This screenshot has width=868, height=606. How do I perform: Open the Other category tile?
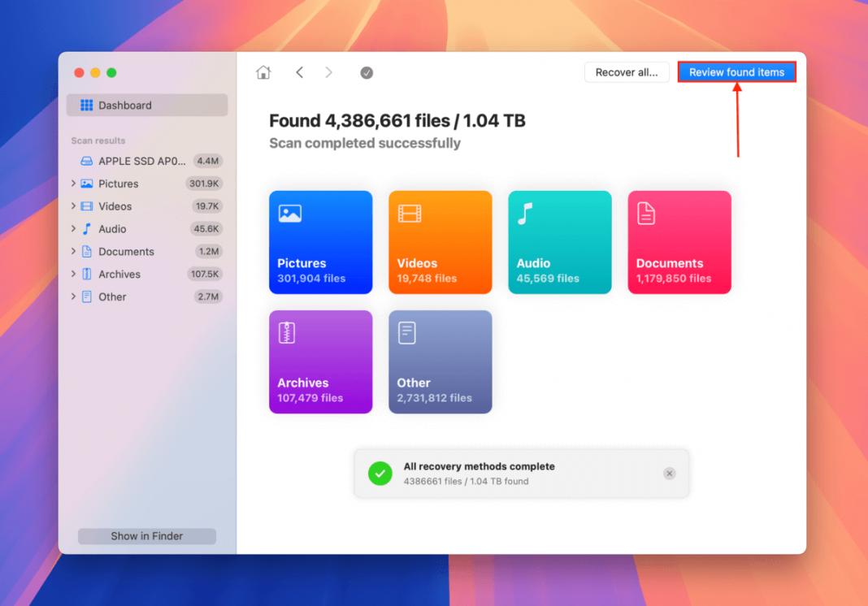440,361
